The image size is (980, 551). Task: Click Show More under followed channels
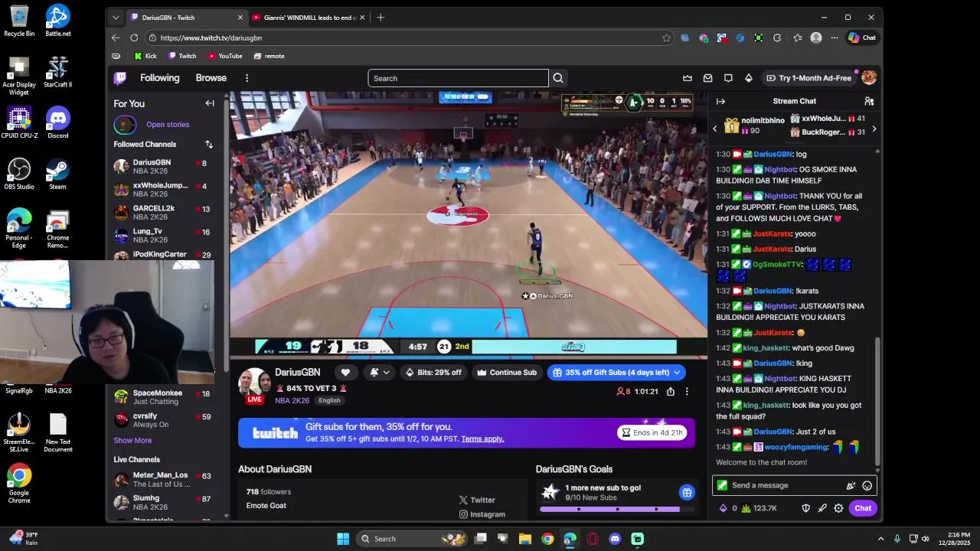[x=132, y=441]
